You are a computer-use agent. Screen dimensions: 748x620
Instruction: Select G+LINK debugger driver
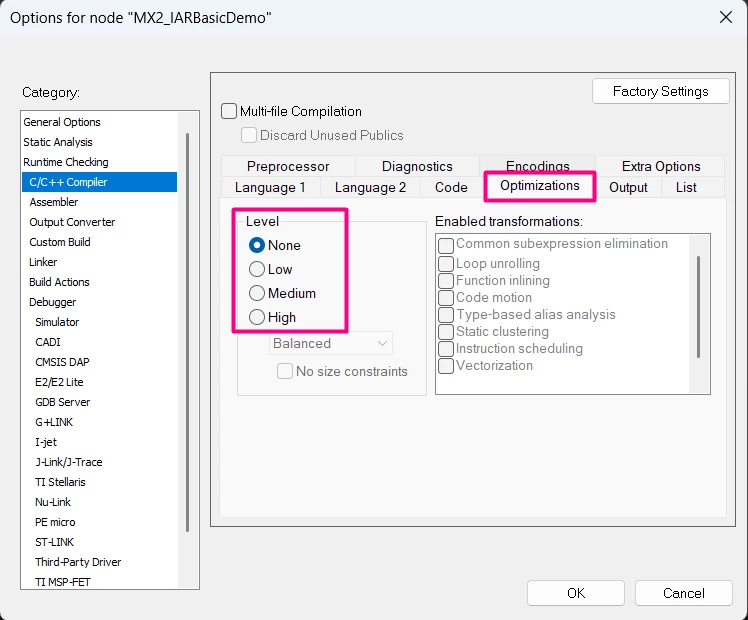[99, 423]
